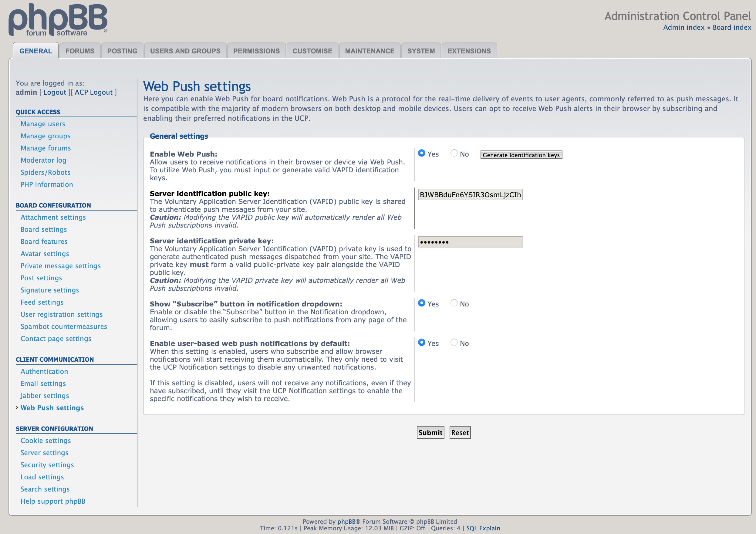Open the Admin index link
The height and width of the screenshot is (534, 756).
coord(683,27)
